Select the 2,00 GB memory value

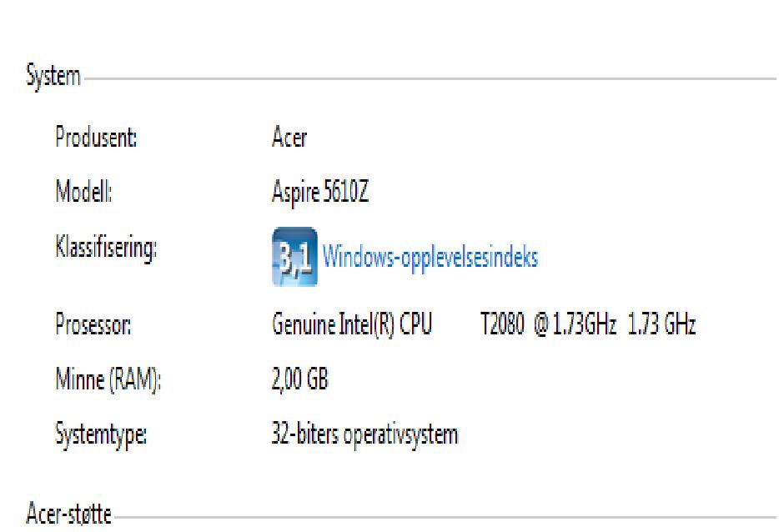[300, 379]
